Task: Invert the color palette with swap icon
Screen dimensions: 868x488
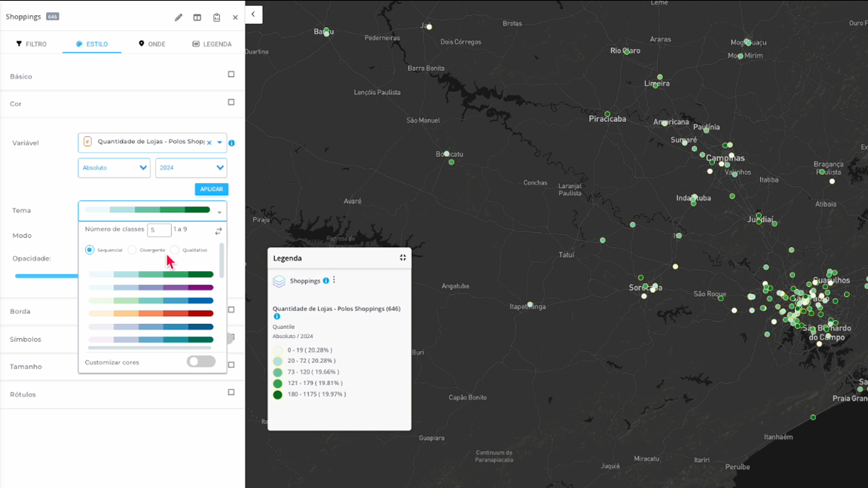Action: pyautogui.click(x=219, y=231)
